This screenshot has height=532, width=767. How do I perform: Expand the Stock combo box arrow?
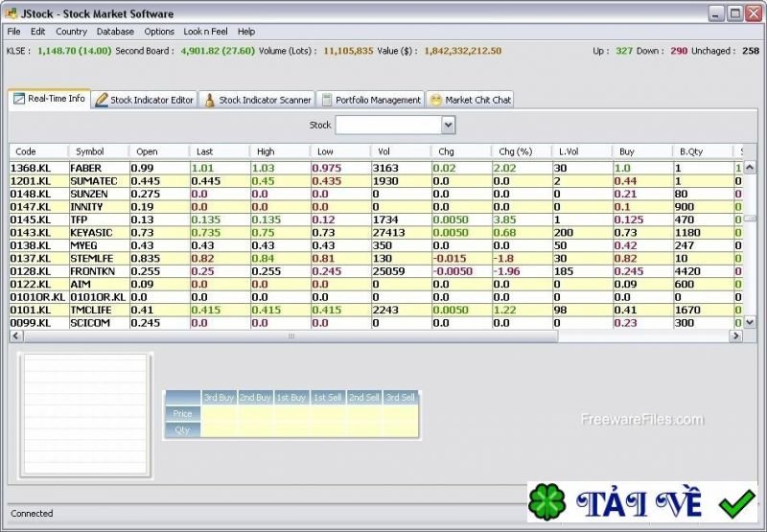click(448, 126)
